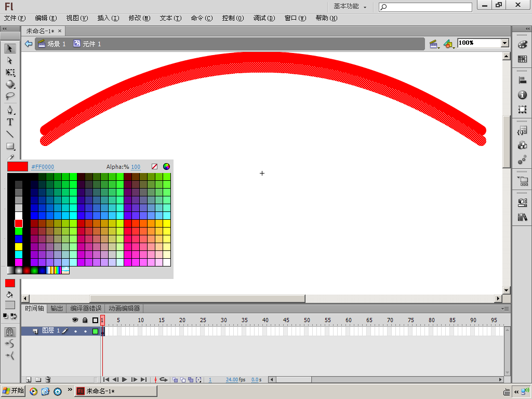
Task: Lock 图层 1 via lock dot
Action: [85, 331]
